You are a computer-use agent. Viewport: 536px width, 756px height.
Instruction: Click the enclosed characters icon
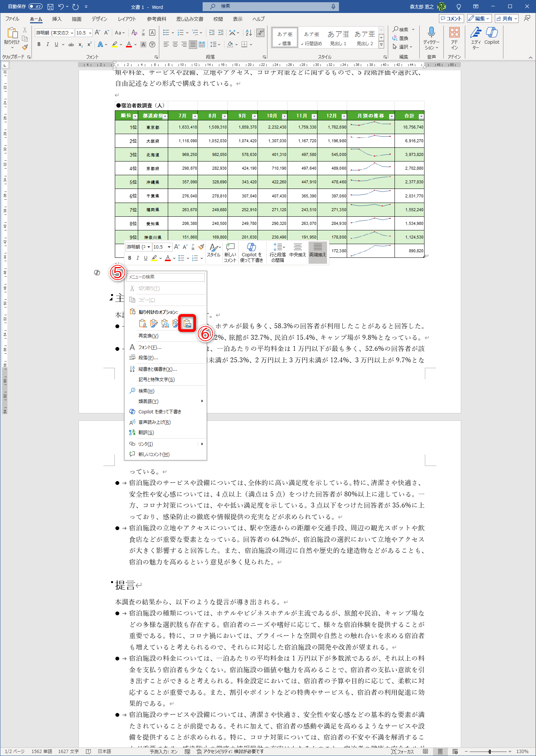(x=152, y=44)
